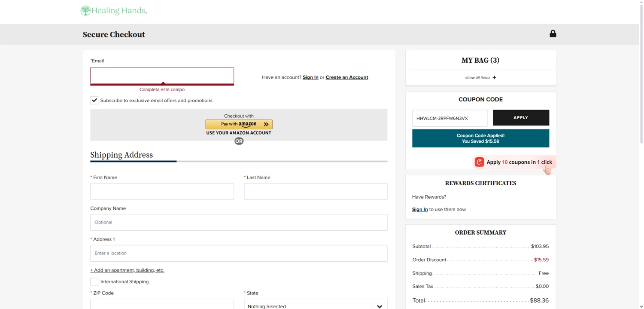Click the Shipping Address heading
The image size is (644, 309).
[122, 155]
